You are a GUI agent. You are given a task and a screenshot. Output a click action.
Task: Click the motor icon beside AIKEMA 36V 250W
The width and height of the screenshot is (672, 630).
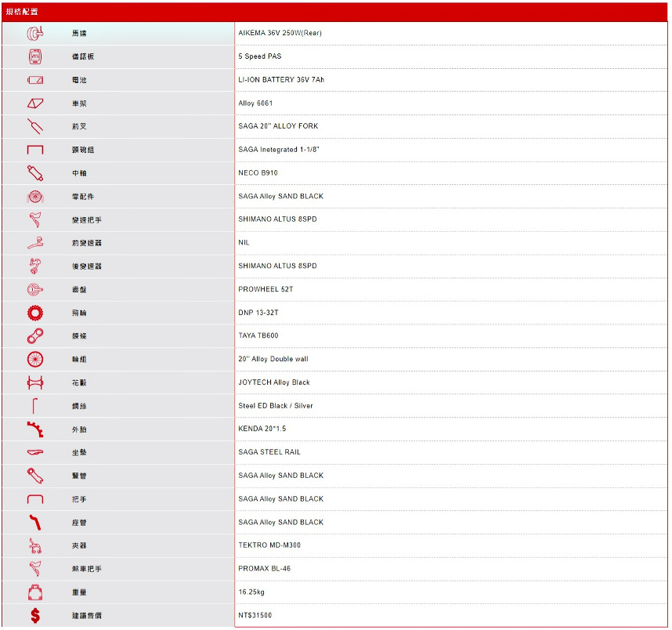tap(35, 33)
